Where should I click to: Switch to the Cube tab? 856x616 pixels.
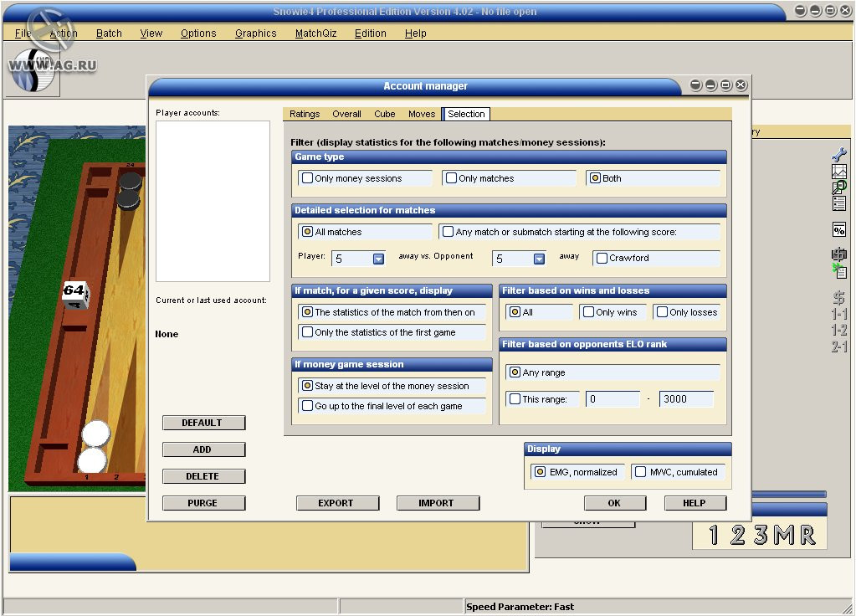click(384, 114)
